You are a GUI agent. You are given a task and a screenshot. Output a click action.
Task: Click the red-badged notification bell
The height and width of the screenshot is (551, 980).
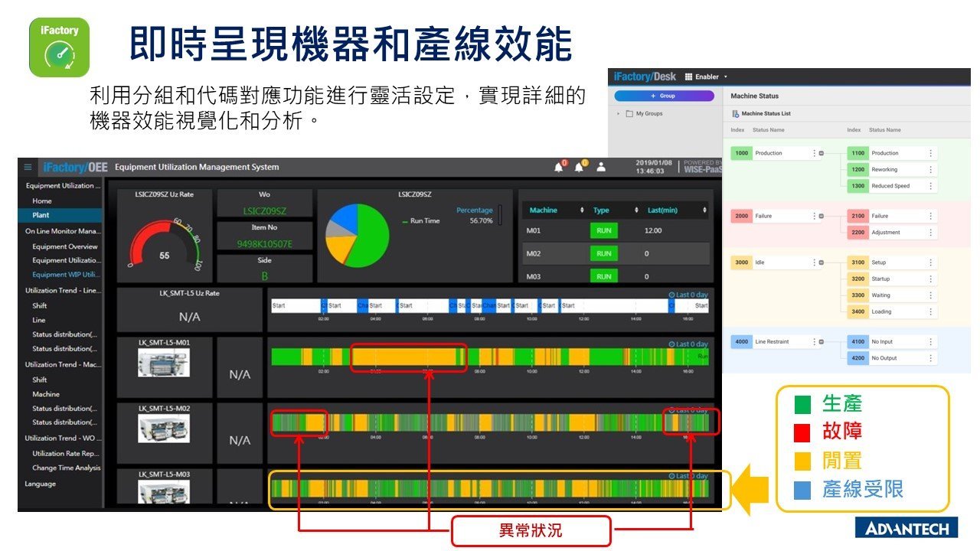[560, 167]
